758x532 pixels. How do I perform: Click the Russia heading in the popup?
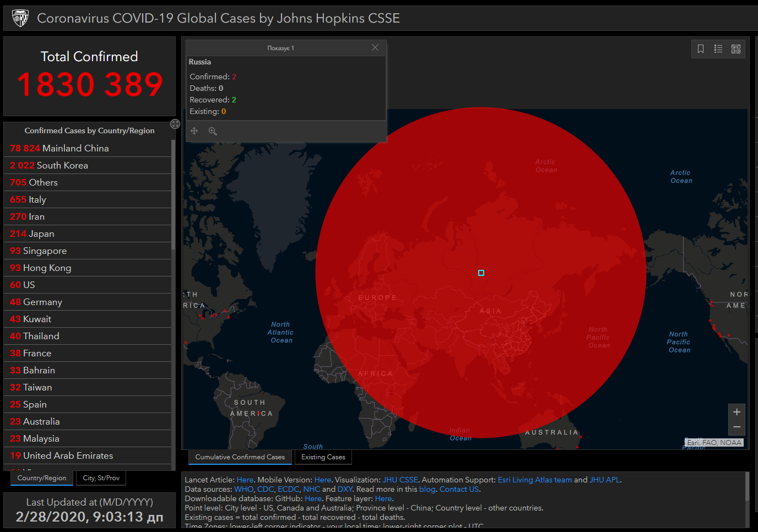pyautogui.click(x=200, y=62)
